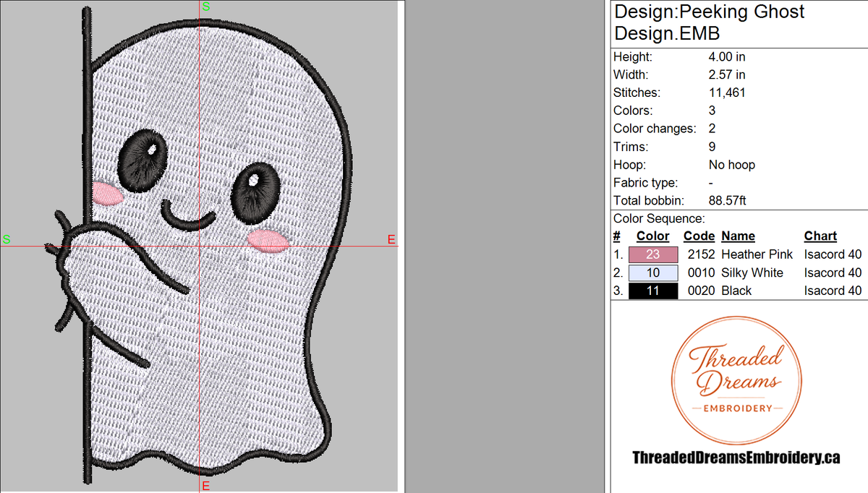Click the Black color swatch 11
Image resolution: width=868 pixels, height=493 pixels.
(653, 291)
